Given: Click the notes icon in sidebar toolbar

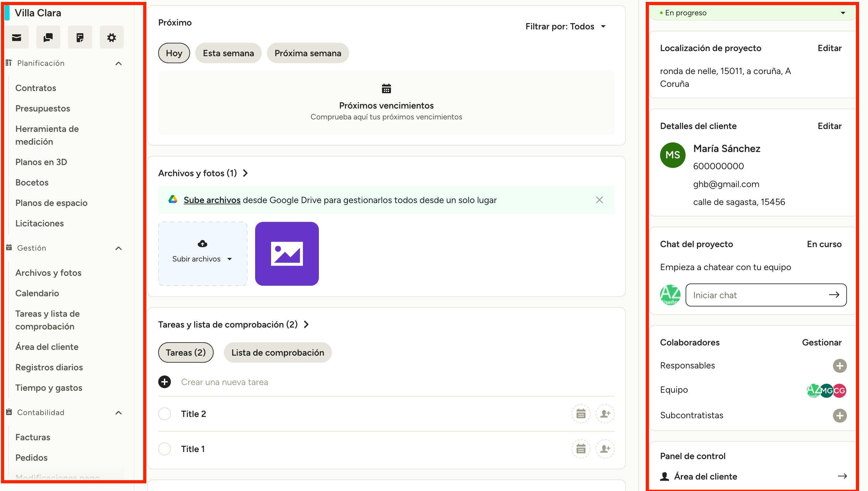Looking at the screenshot, I should pos(80,37).
